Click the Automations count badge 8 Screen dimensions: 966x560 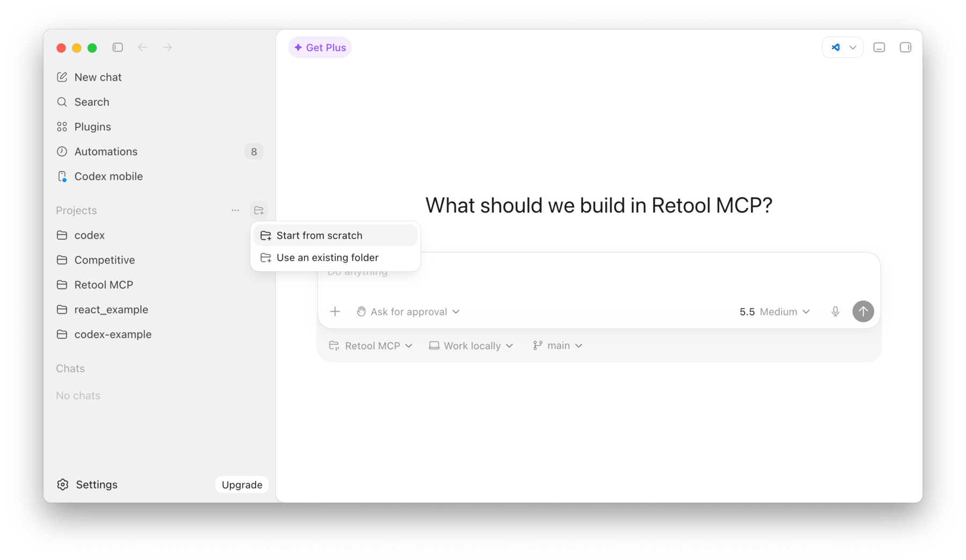click(254, 152)
